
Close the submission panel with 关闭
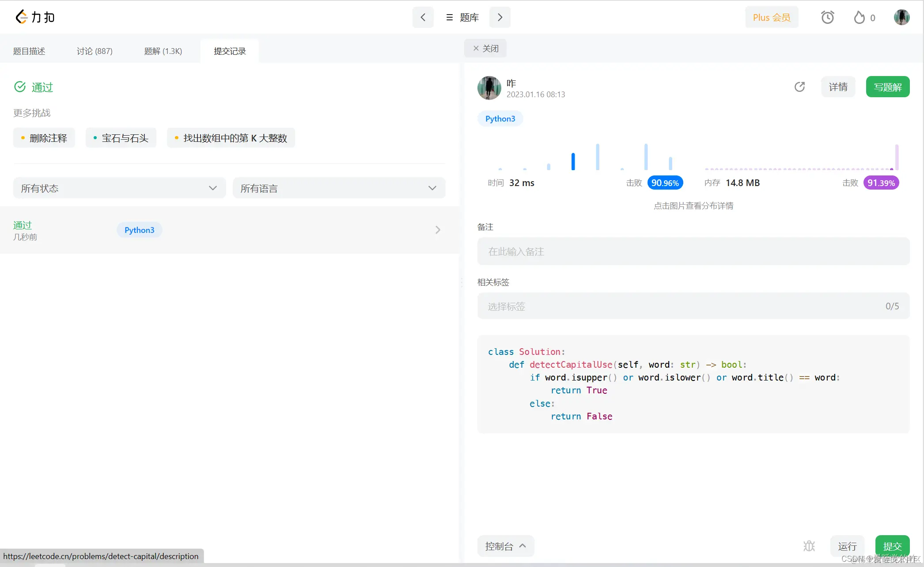485,48
